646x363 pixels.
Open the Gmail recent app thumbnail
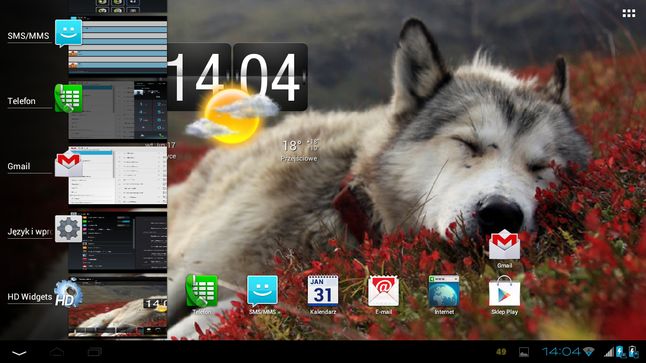118,175
